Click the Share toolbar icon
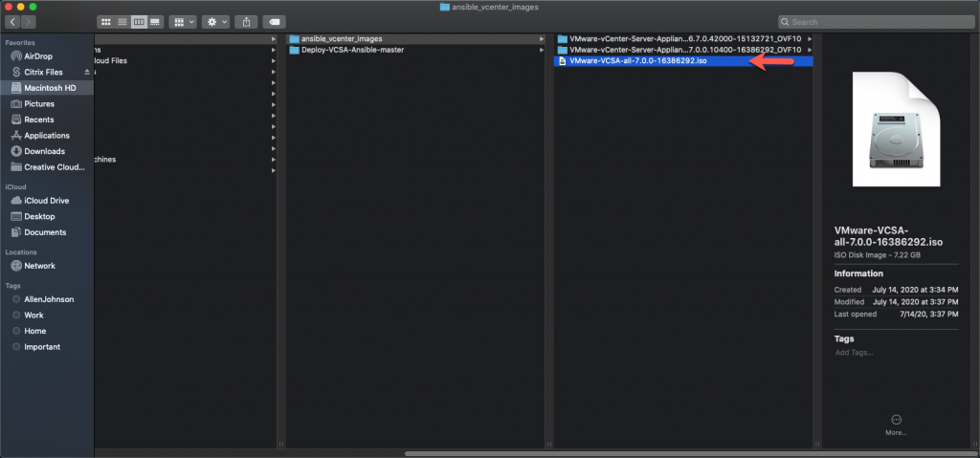Image resolution: width=980 pixels, height=458 pixels. [x=246, y=22]
